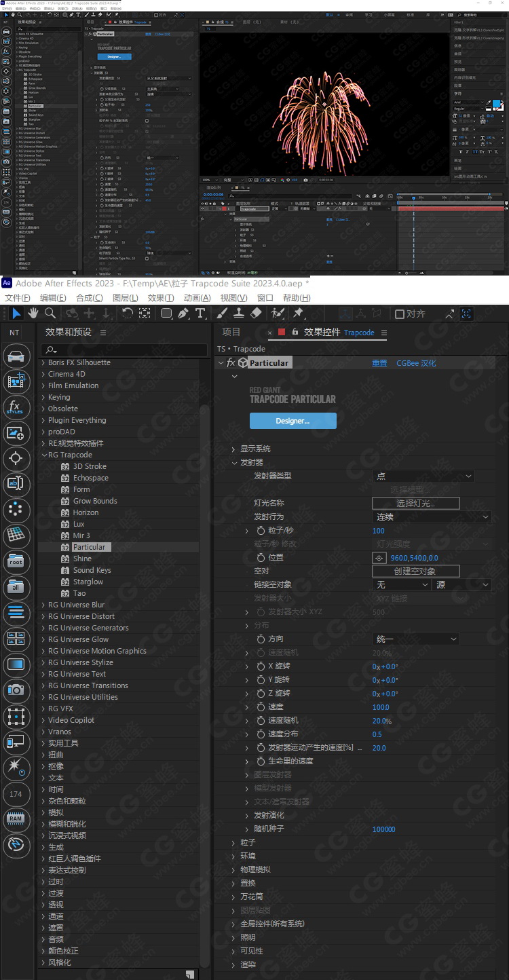
Task: Click the 粒子/秒 value 100
Action: tap(378, 531)
